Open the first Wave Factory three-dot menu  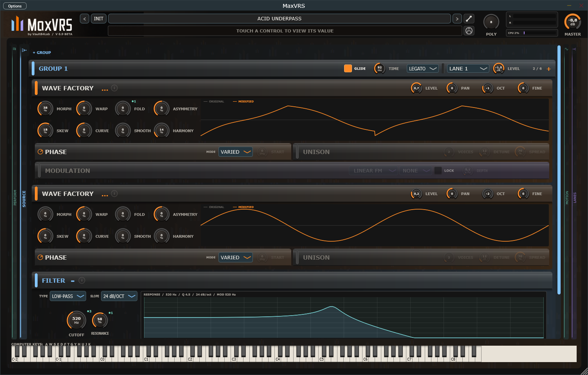point(105,90)
